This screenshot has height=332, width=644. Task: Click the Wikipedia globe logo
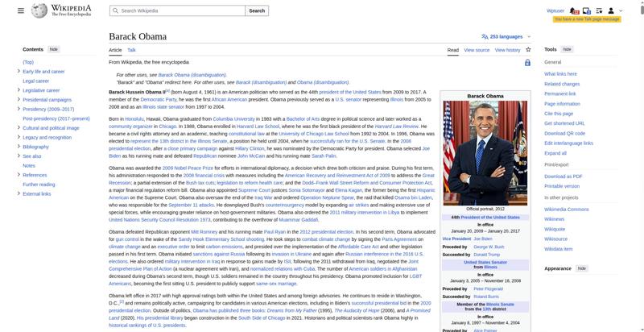(x=38, y=11)
